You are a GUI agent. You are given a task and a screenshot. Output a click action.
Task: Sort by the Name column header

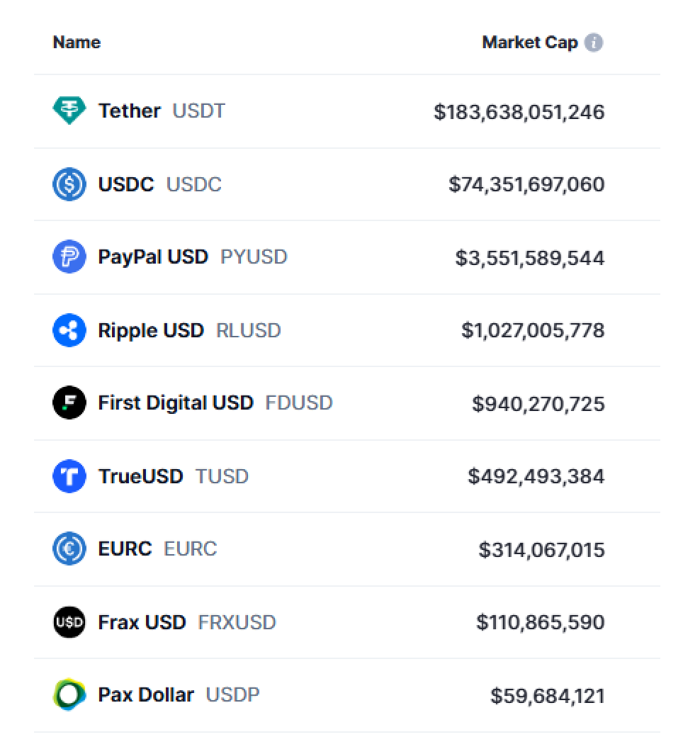[x=77, y=43]
